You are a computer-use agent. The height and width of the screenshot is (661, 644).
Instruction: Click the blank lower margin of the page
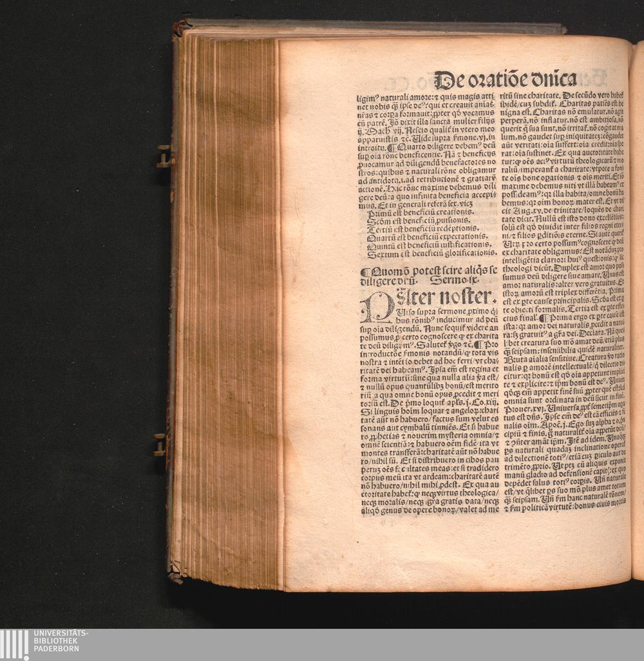451,554
